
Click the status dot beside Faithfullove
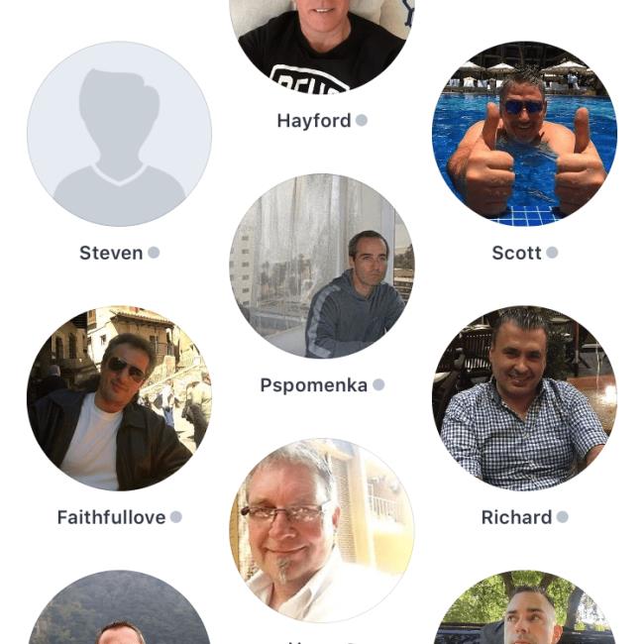[x=176, y=517]
